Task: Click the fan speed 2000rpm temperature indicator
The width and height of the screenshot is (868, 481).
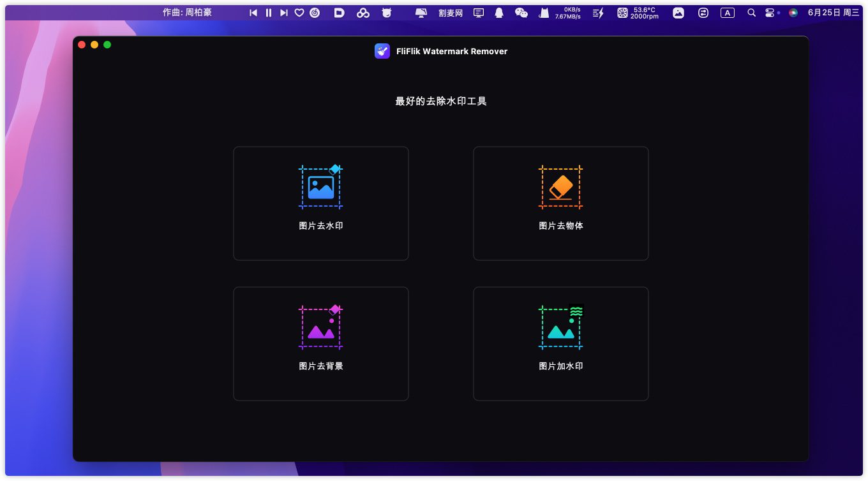Action: pyautogui.click(x=638, y=13)
